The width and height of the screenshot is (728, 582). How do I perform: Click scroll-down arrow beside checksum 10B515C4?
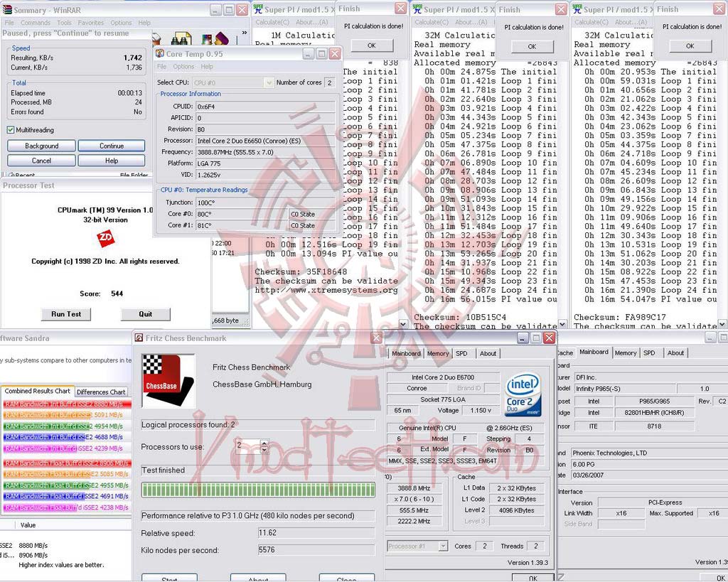pyautogui.click(x=563, y=323)
